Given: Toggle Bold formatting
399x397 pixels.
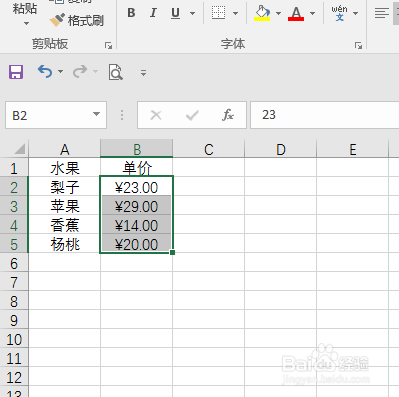Looking at the screenshot, I should tap(131, 13).
